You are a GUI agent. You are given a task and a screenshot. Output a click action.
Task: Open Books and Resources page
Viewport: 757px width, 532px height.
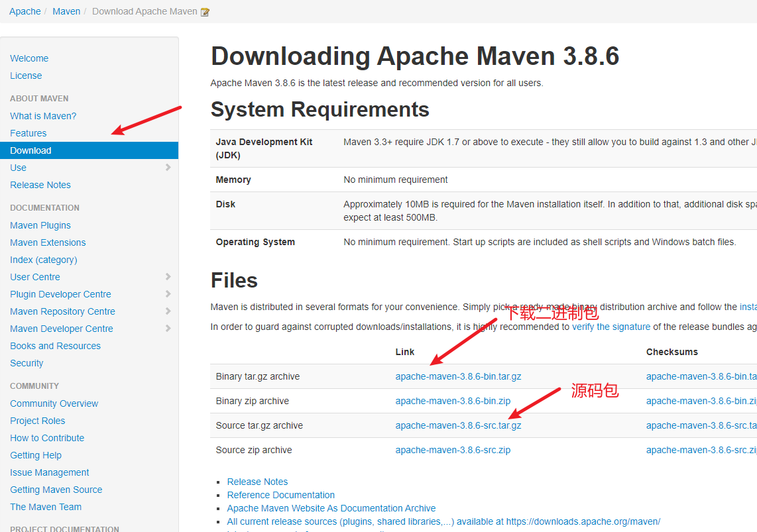click(x=56, y=346)
